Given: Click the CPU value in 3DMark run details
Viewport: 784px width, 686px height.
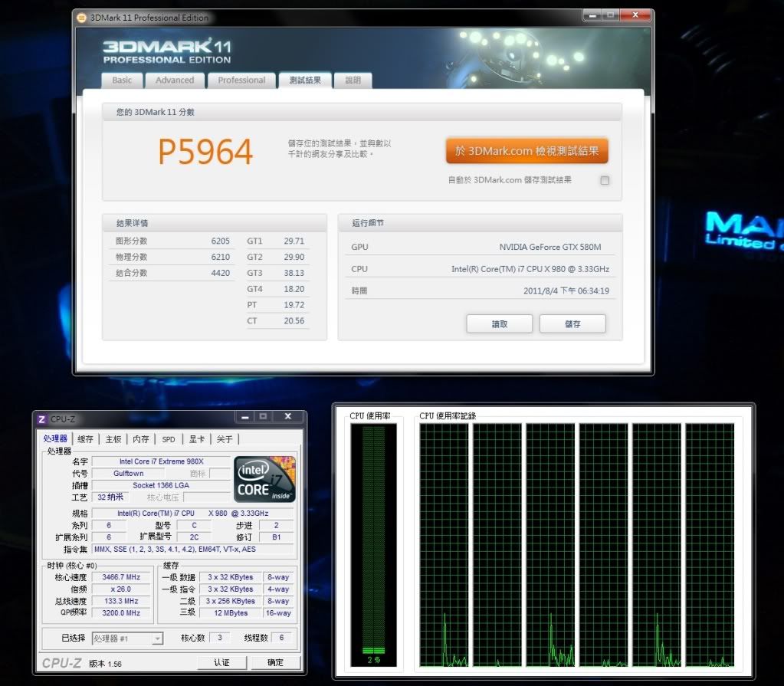Looking at the screenshot, I should (530, 269).
